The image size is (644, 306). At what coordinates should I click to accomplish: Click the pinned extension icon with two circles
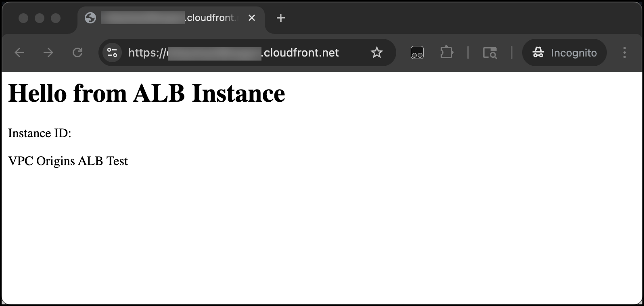click(417, 52)
